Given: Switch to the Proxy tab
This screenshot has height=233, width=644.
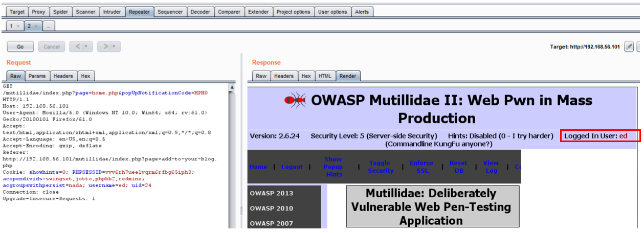Looking at the screenshot, I should coord(38,12).
